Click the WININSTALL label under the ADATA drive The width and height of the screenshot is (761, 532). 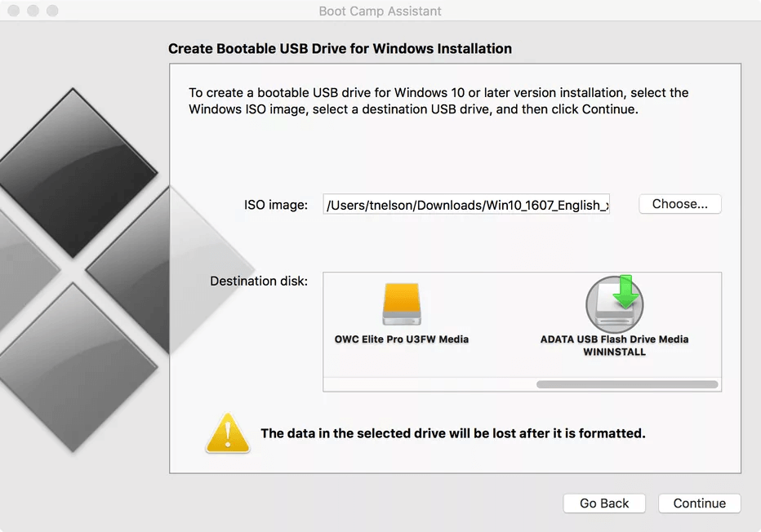point(615,352)
